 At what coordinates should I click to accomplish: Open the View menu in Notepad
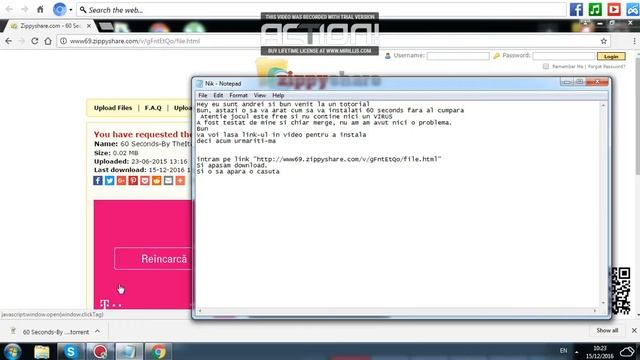click(x=260, y=95)
